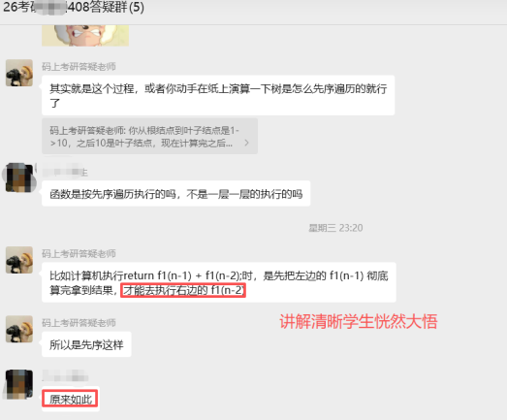Click sender name above 所以是先序这样
The width and height of the screenshot is (507, 420).
[79, 323]
